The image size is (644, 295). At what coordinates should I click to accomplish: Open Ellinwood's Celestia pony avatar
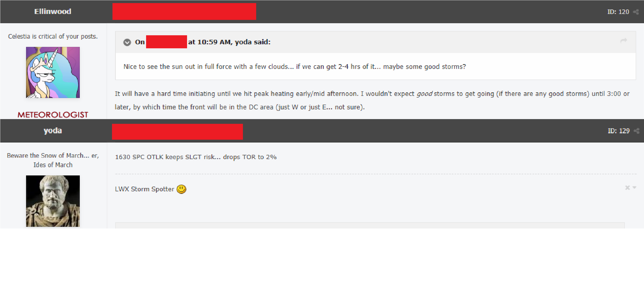[53, 72]
